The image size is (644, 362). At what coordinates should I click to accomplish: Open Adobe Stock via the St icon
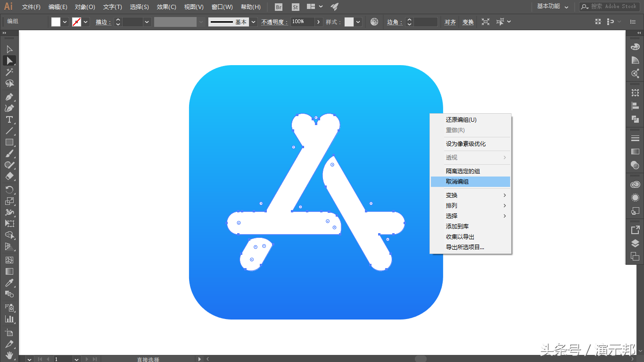pos(296,7)
